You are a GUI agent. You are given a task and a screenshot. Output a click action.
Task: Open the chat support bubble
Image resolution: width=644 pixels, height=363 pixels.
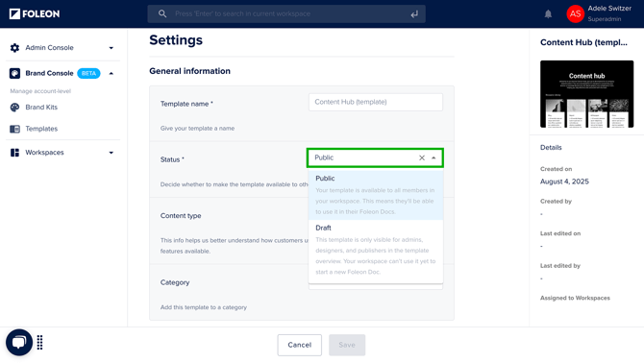(x=19, y=343)
